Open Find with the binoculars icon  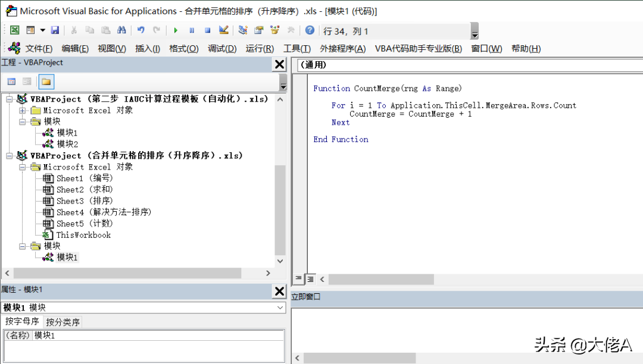[x=121, y=30]
